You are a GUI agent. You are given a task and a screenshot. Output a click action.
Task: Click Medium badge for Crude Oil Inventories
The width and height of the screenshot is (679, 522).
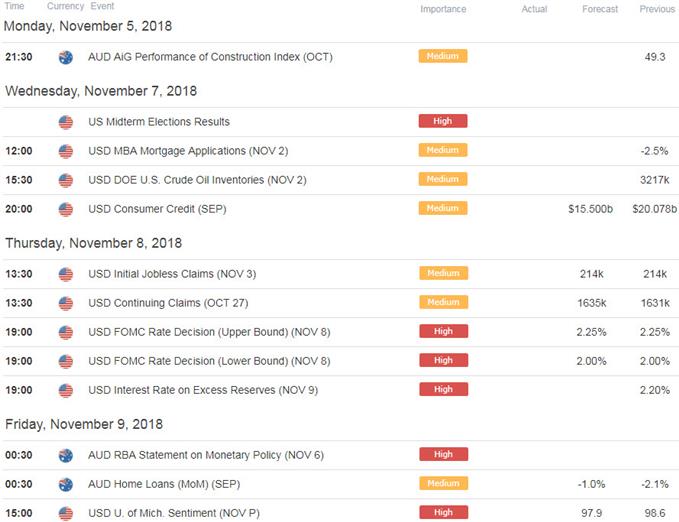(x=443, y=179)
